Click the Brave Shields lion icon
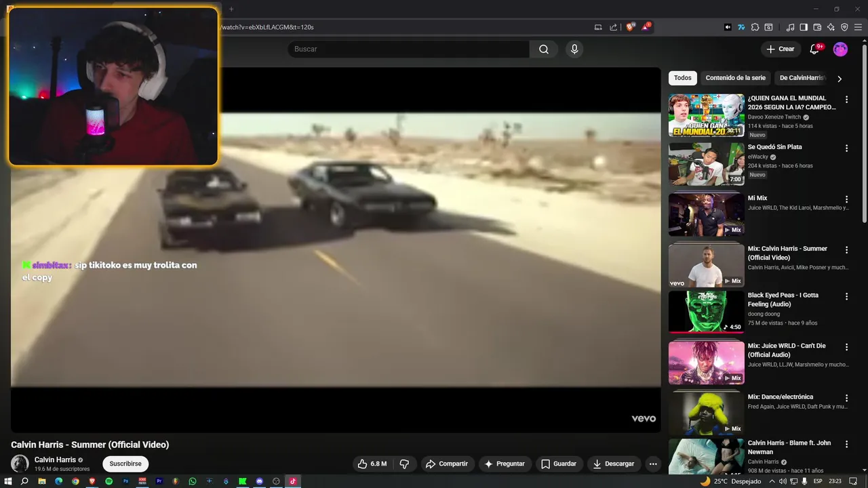Image resolution: width=868 pixels, height=488 pixels. (x=631, y=27)
